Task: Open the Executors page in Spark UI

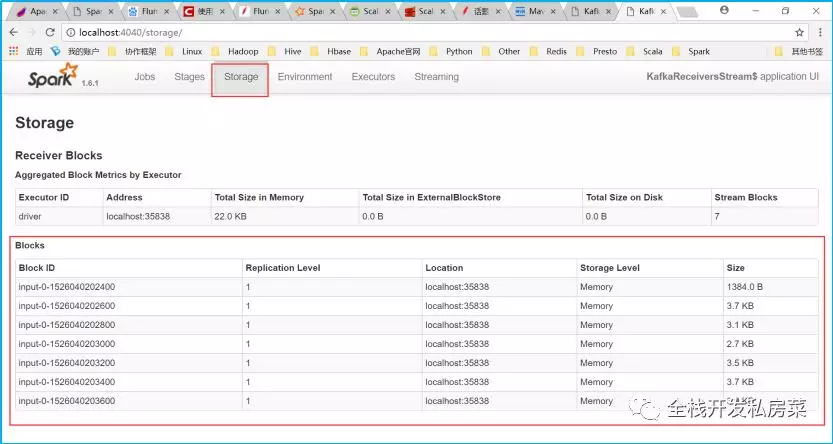Action: coord(373,76)
